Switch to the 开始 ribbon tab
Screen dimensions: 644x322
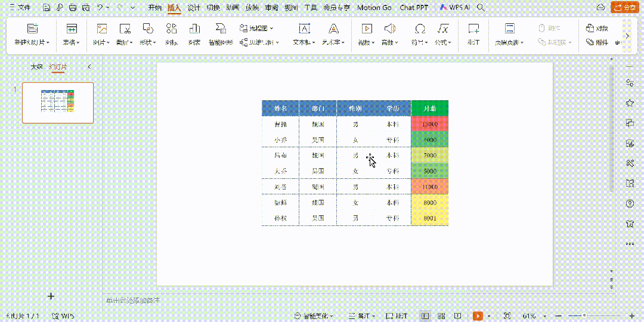pos(155,7)
